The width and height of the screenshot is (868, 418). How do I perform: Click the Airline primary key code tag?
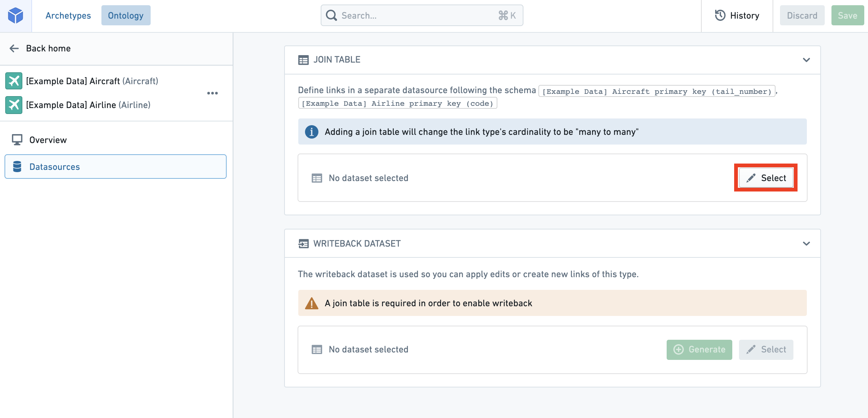point(397,103)
